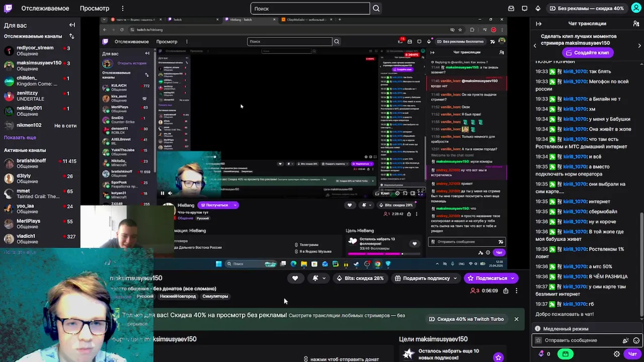Open nekitay001 channel in sidebar
This screenshot has width=644, height=362.
point(40,111)
